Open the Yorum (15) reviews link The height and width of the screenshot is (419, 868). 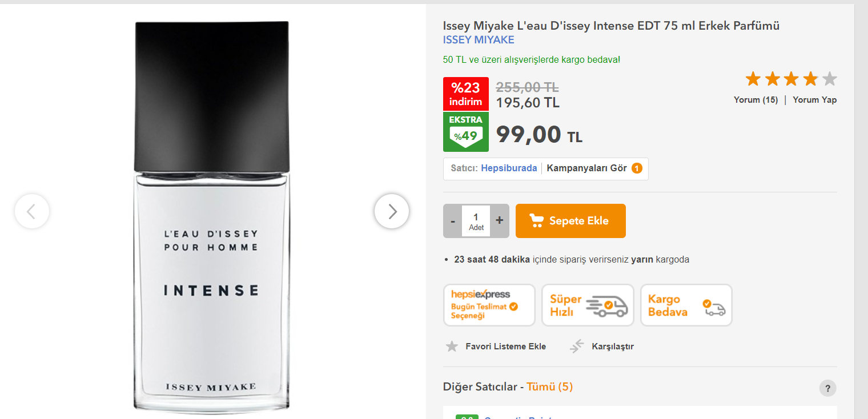756,100
